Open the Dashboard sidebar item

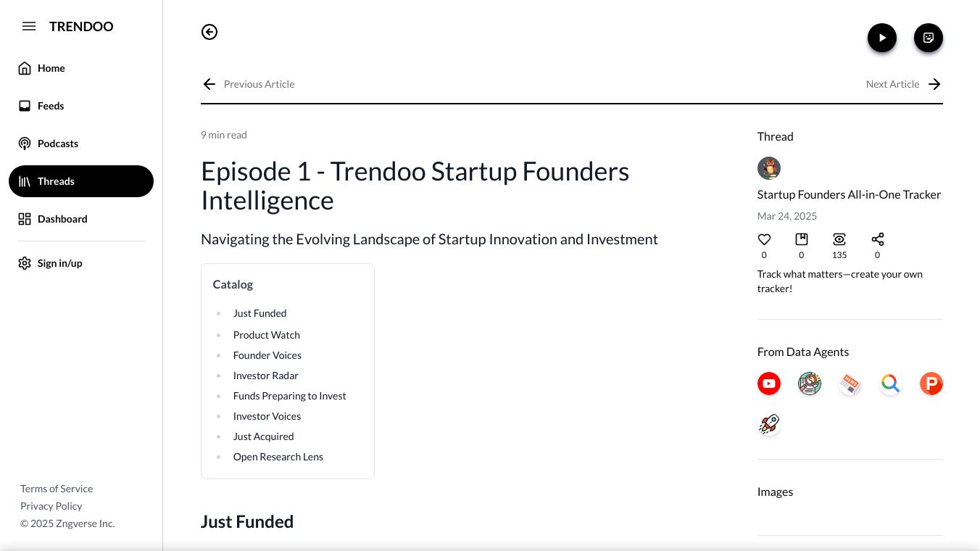point(62,219)
